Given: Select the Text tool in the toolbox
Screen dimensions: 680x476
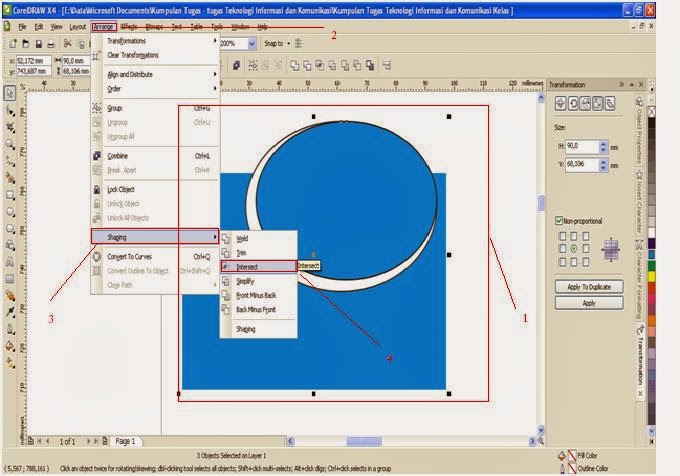Looking at the screenshot, I should [x=10, y=262].
